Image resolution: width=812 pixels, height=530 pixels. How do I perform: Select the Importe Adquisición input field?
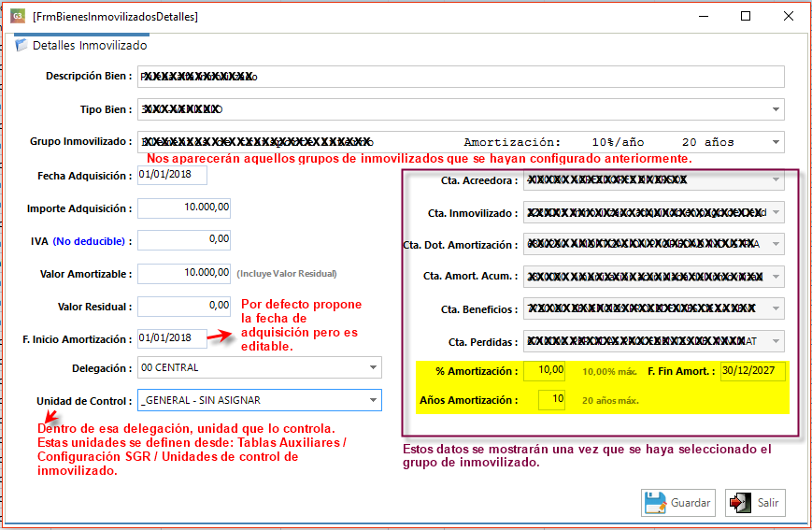click(184, 208)
